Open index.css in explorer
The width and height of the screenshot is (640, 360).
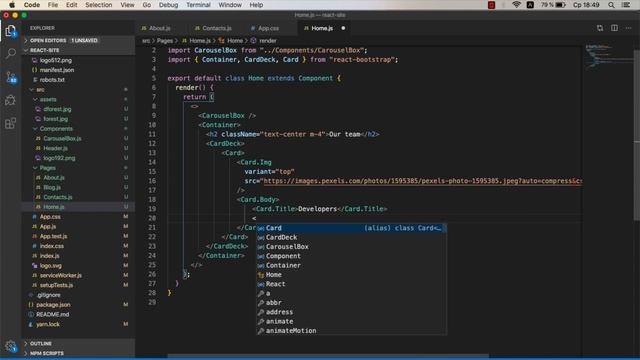(x=51, y=246)
